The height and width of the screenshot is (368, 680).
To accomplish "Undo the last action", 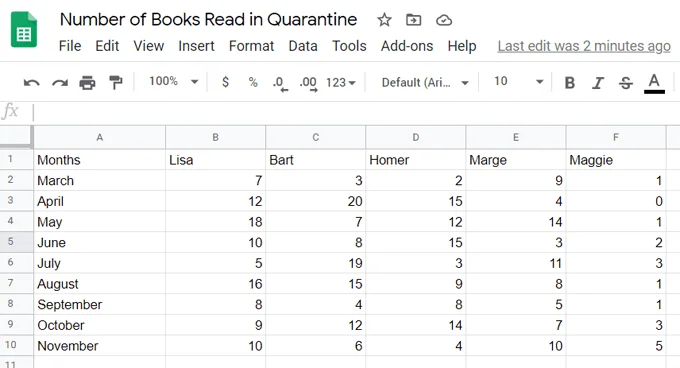I will 31,82.
